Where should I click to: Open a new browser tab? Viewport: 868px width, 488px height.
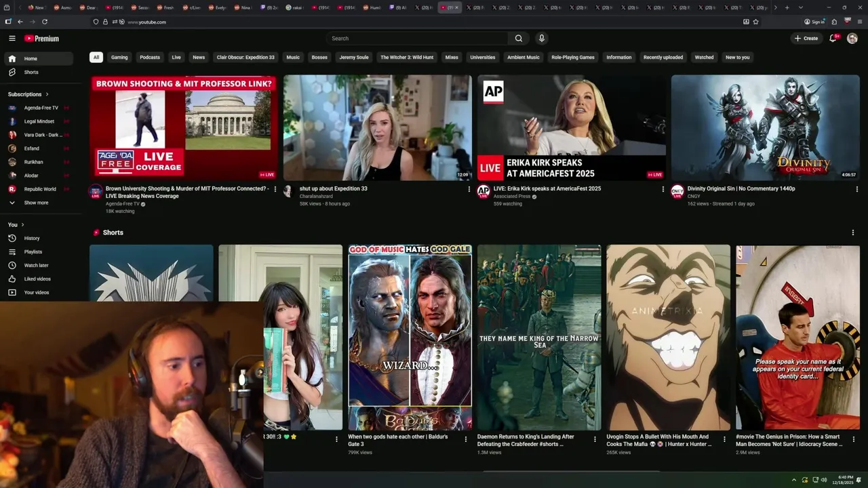[787, 7]
